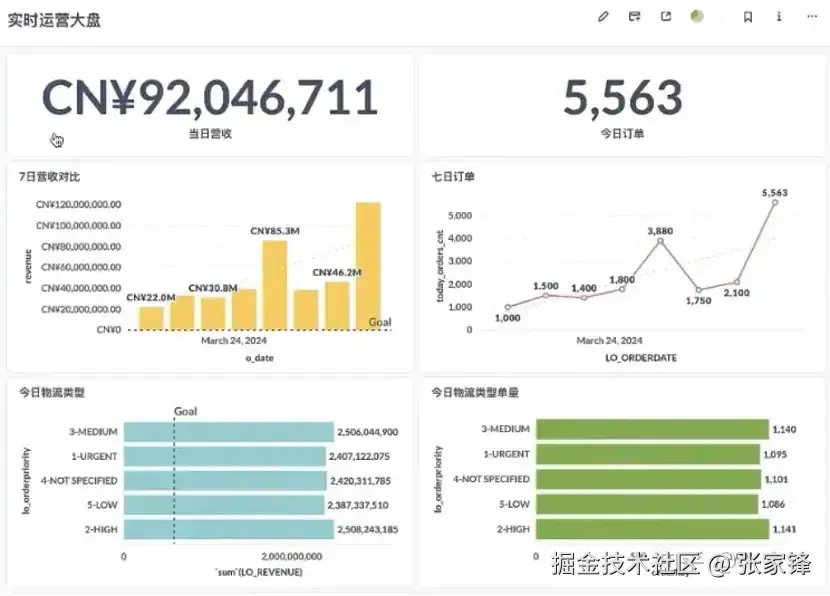Click the teal 2-HIGH revenue bar

pos(229,529)
